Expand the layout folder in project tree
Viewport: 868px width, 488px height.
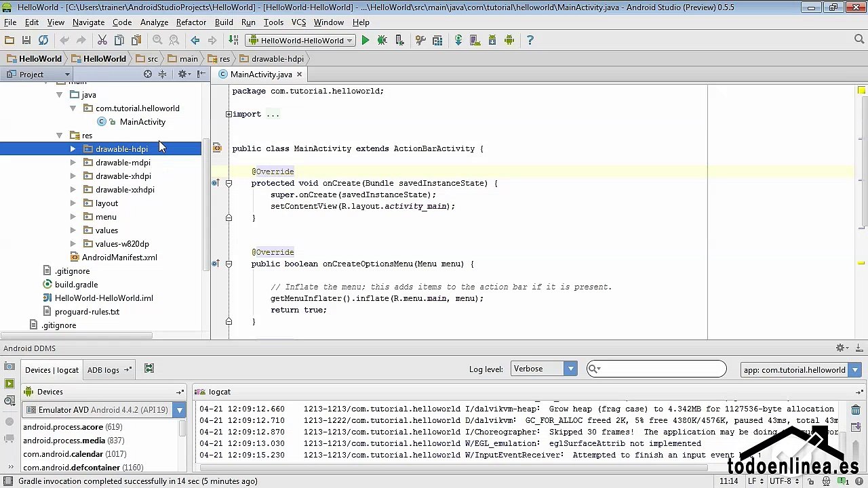pyautogui.click(x=73, y=203)
